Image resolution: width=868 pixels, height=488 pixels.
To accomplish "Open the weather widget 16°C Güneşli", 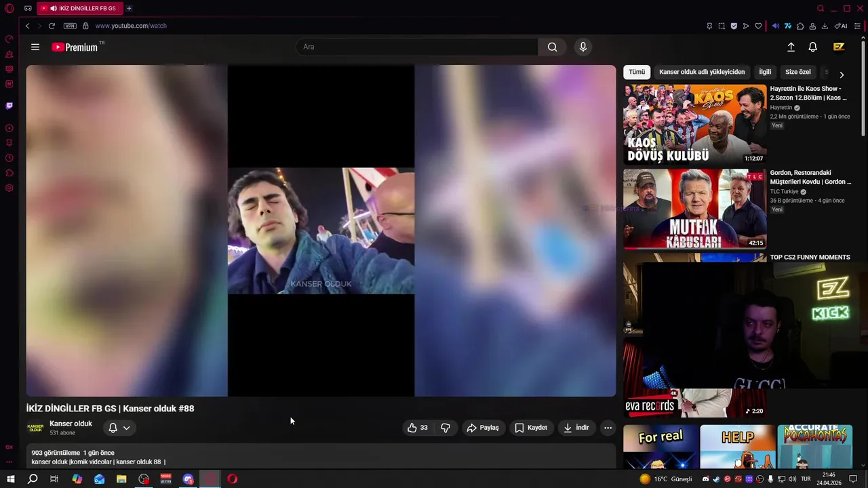I will click(x=666, y=479).
